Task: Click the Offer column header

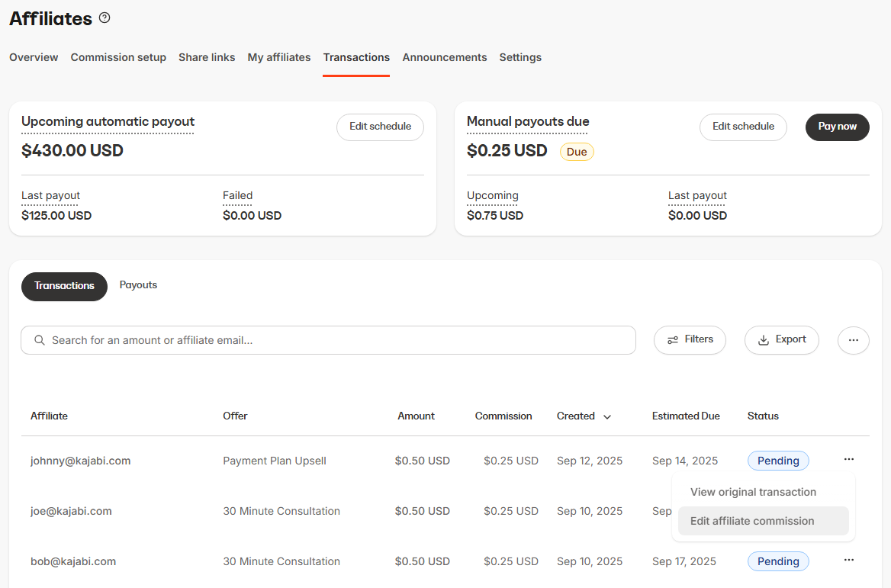Action: click(x=235, y=416)
